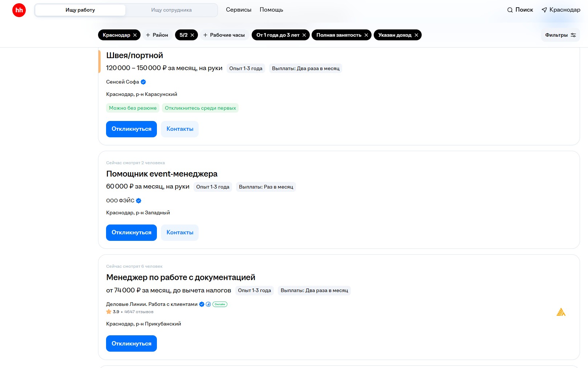Remove the "От 1 года до 3 лет" chip
Viewport: 588px width, 368px height.
click(x=304, y=35)
